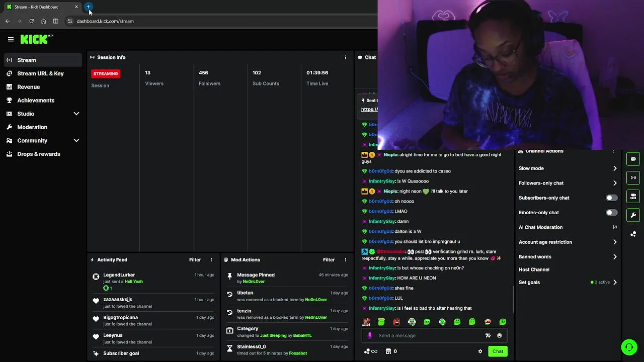Click the three-dots cluster sidebar icon
644x362 pixels.
pyautogui.click(x=633, y=234)
